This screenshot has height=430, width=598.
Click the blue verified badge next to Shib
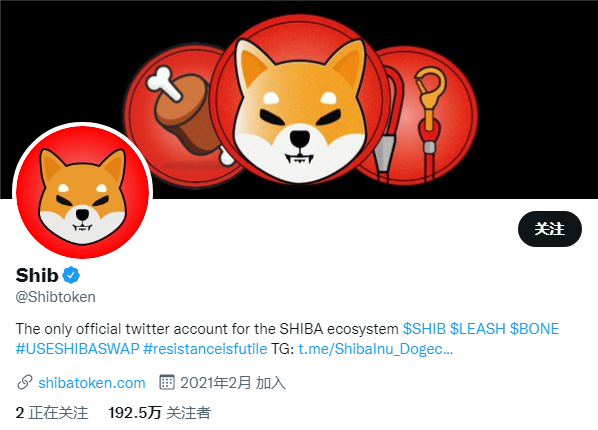click(x=71, y=275)
